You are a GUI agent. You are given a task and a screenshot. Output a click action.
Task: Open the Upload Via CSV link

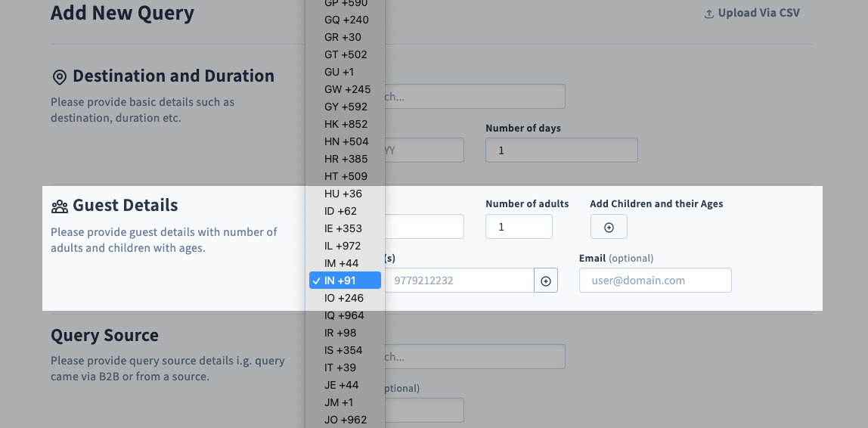(x=758, y=13)
